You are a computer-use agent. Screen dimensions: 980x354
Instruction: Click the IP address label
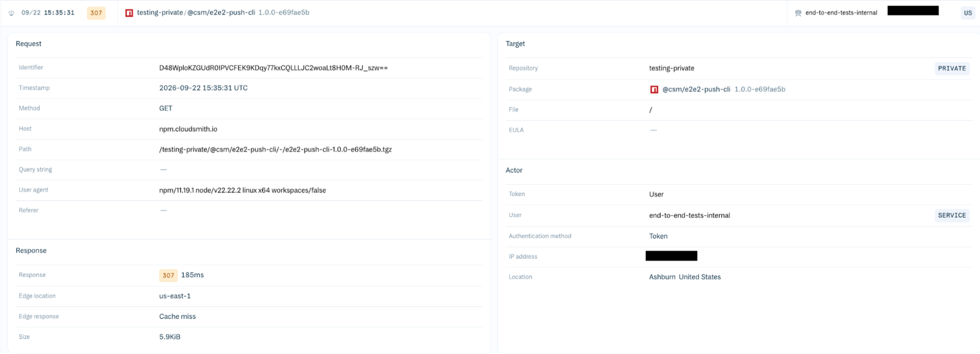(x=523, y=257)
